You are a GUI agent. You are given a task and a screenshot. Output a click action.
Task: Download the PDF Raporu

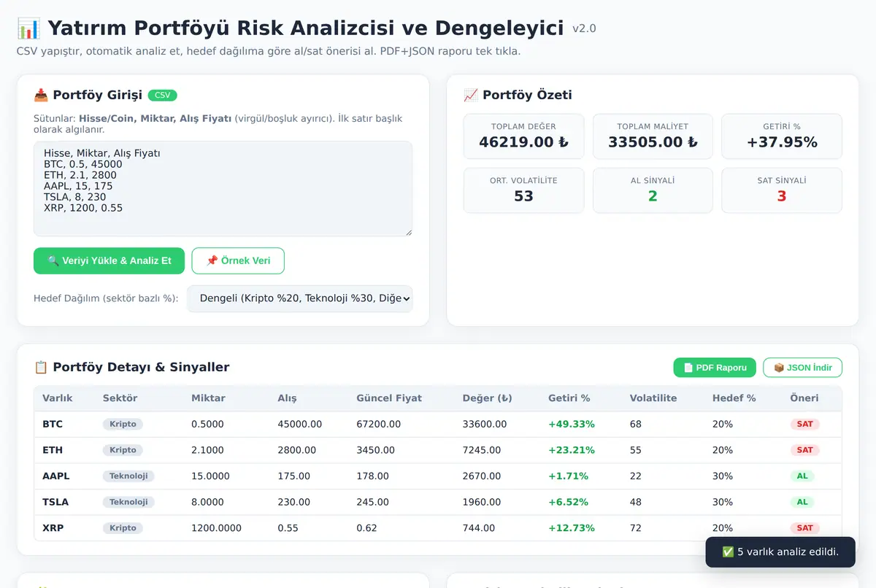pyautogui.click(x=715, y=368)
